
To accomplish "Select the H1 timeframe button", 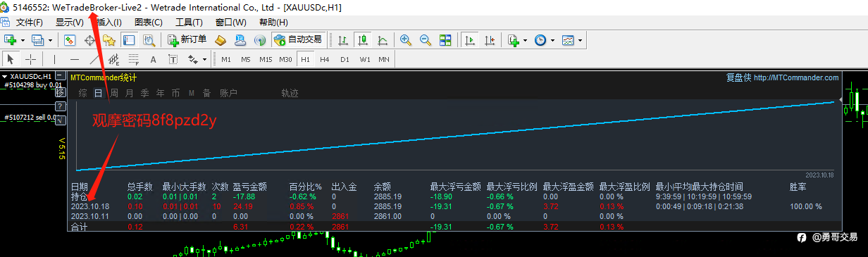I will (x=305, y=59).
